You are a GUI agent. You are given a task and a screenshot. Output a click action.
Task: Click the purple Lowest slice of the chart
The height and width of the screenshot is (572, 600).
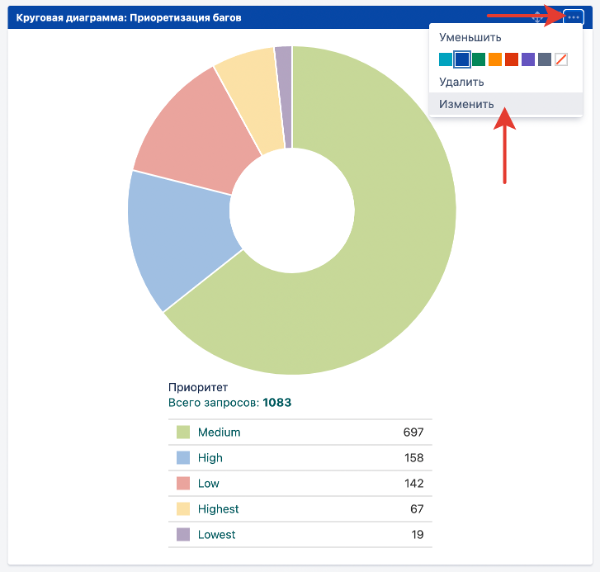pyautogui.click(x=285, y=96)
